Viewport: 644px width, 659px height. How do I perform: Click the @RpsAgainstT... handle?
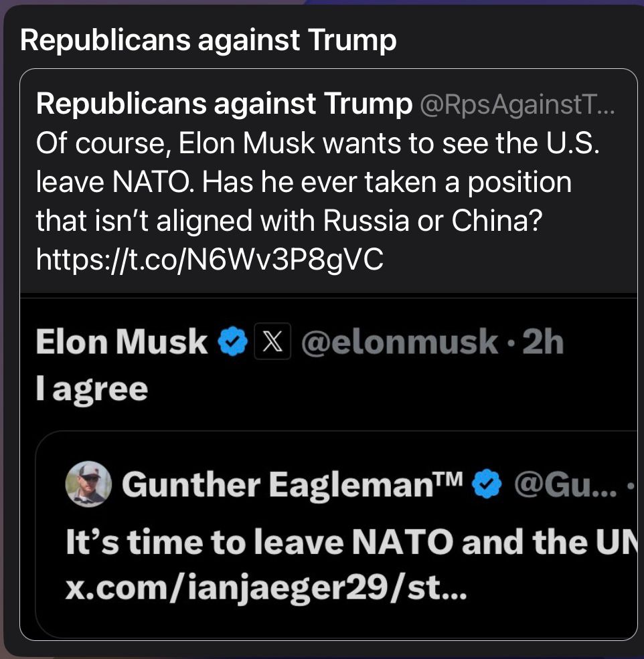pyautogui.click(x=517, y=104)
